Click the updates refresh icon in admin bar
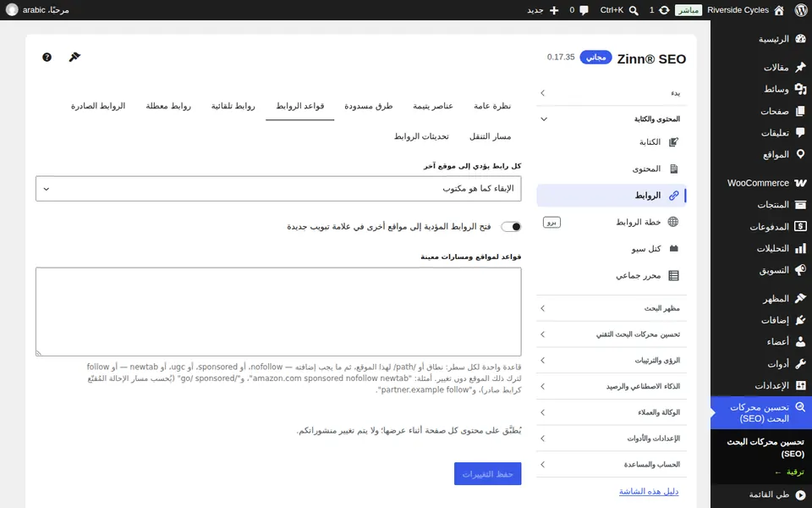Image resolution: width=812 pixels, height=508 pixels. [x=664, y=10]
